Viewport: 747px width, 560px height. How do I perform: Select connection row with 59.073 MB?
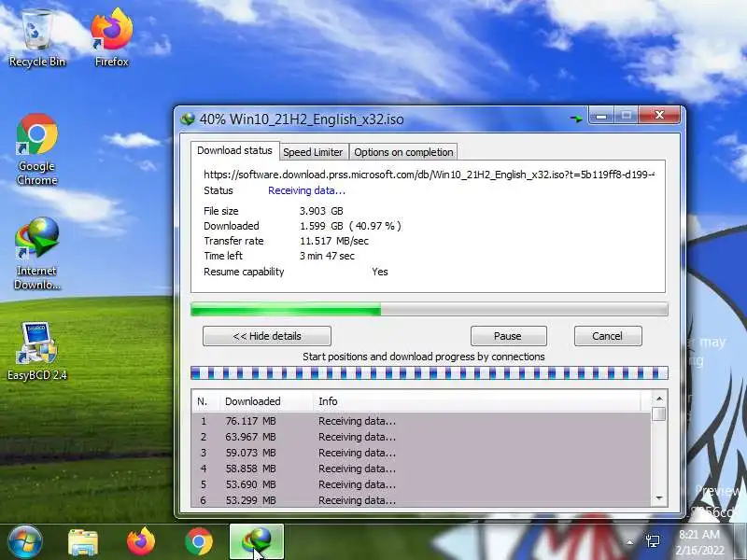[421, 453]
